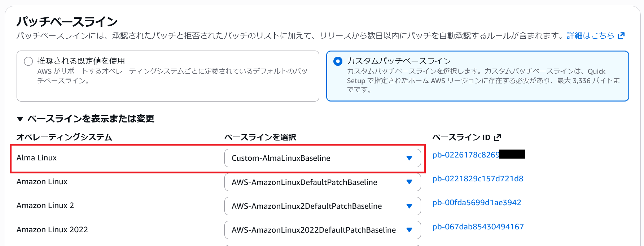This screenshot has width=644, height=246.
Task: Open baseline ID link pb-0226178c8269
Action: click(465, 155)
